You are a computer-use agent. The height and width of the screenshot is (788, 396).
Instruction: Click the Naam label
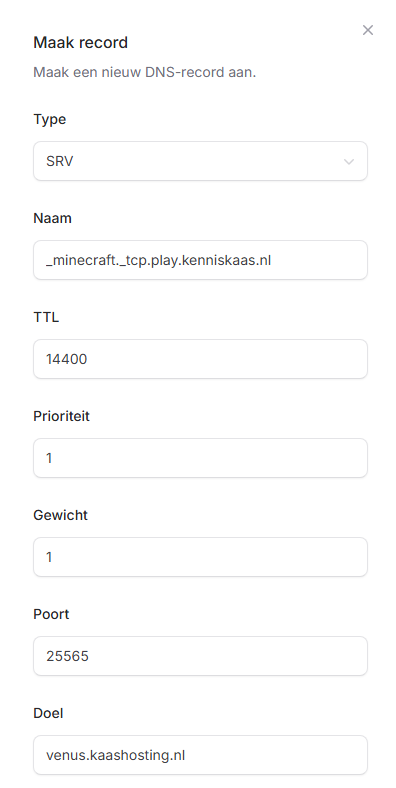pos(52,218)
